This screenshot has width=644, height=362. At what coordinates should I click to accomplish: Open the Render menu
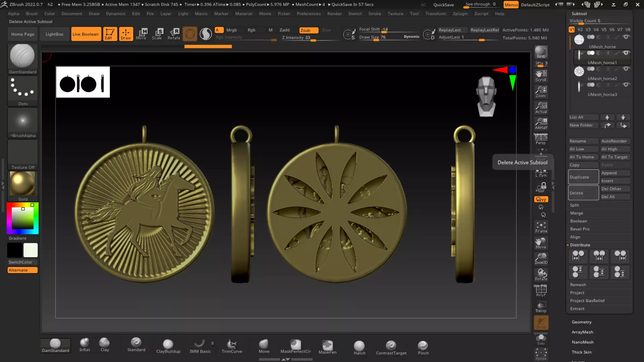334,14
